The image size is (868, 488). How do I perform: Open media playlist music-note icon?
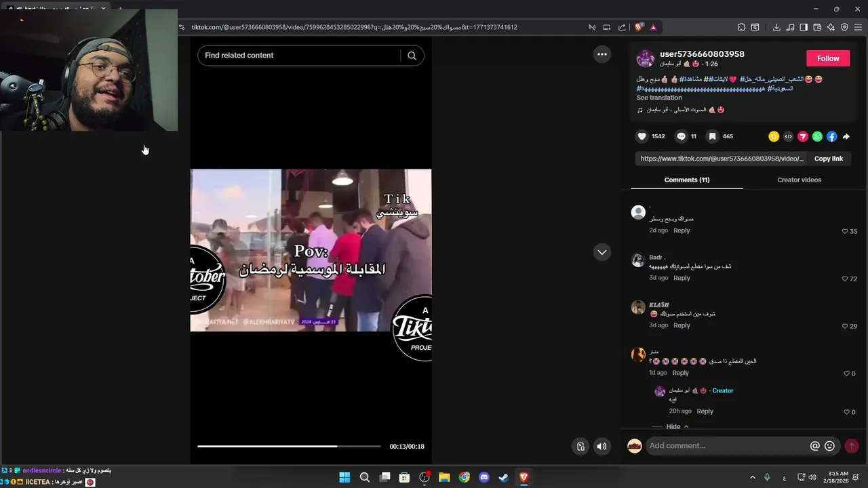point(790,27)
